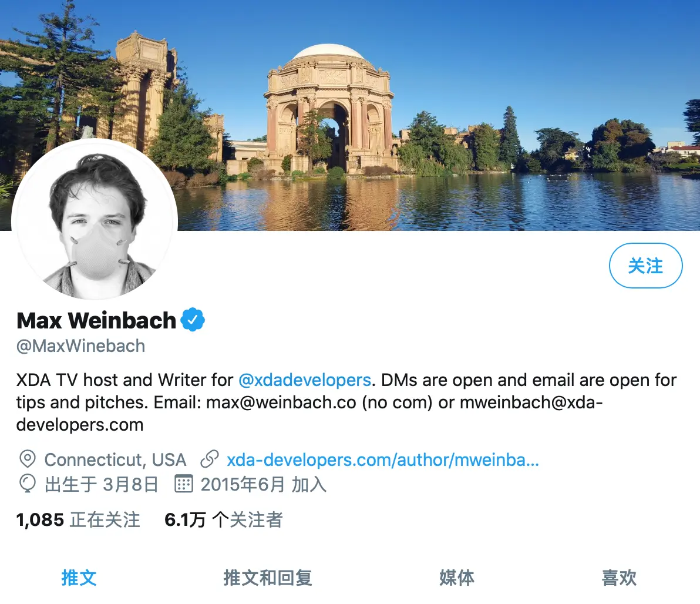Viewport: 700px width, 604px height.
Task: Click the blue verified badge icon
Action: (x=193, y=320)
